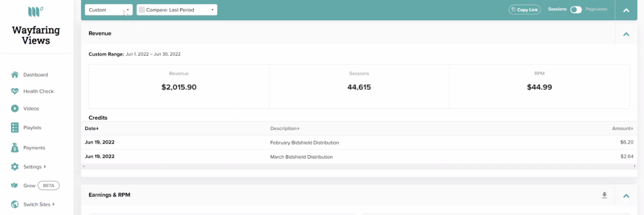Click the $2.64 credit amount
The height and width of the screenshot is (215, 644).
(627, 156)
